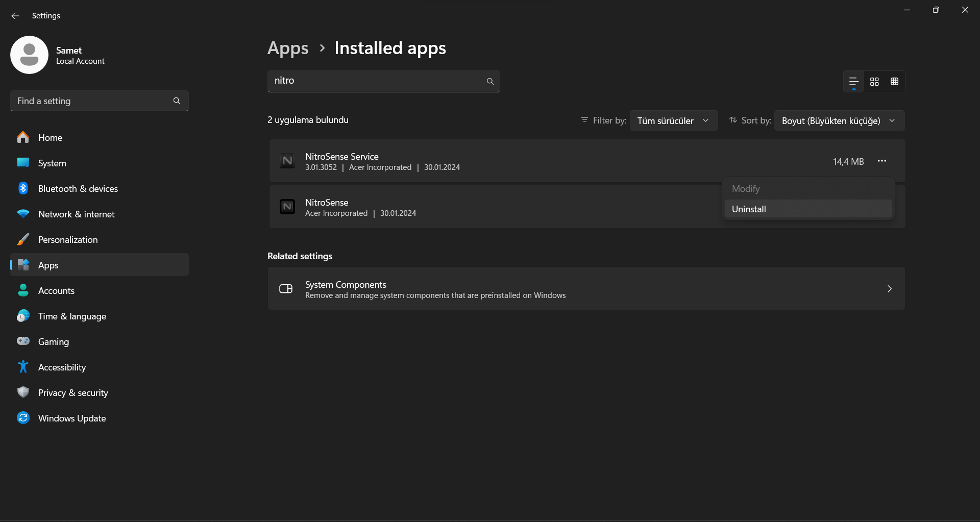The image size is (980, 522).
Task: Switch to list view layout
Action: 853,82
